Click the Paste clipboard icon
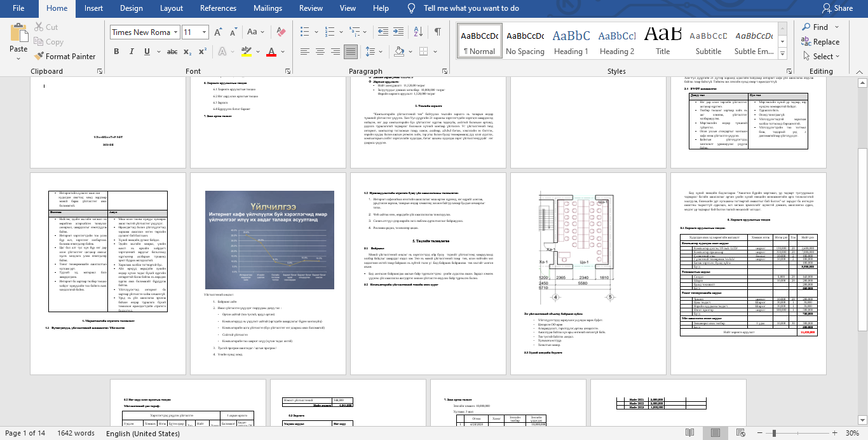 [18, 33]
